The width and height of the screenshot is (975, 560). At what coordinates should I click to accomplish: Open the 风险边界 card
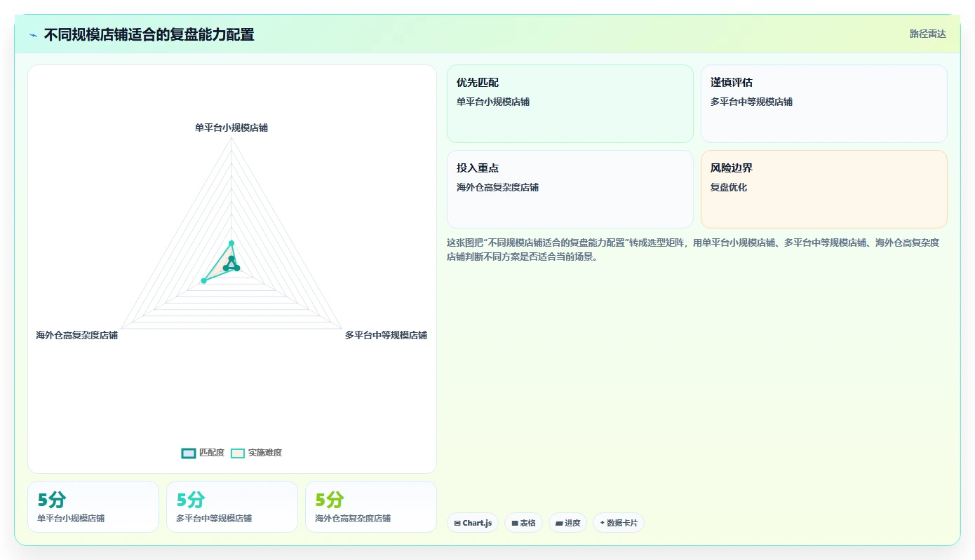coord(824,189)
